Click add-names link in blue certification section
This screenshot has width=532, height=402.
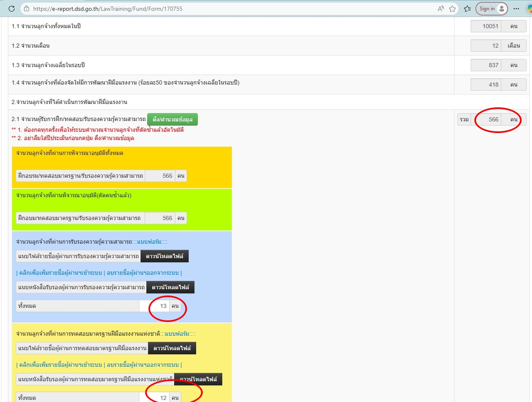(61, 273)
